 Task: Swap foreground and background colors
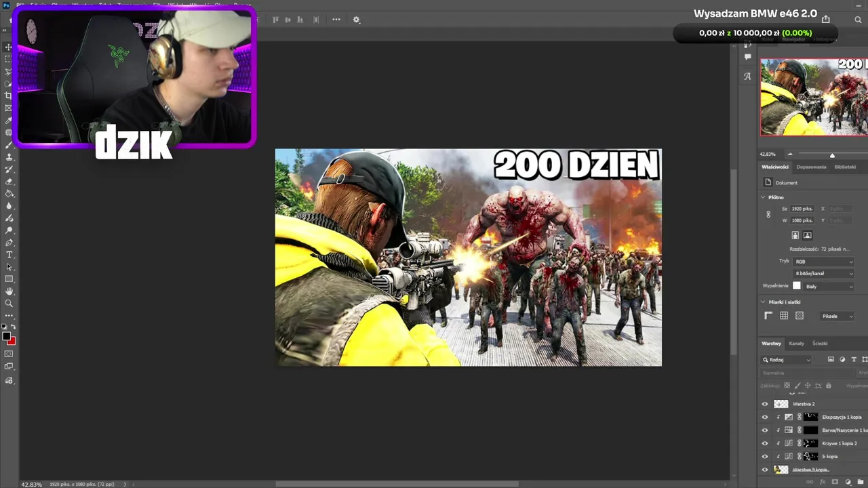[13, 327]
